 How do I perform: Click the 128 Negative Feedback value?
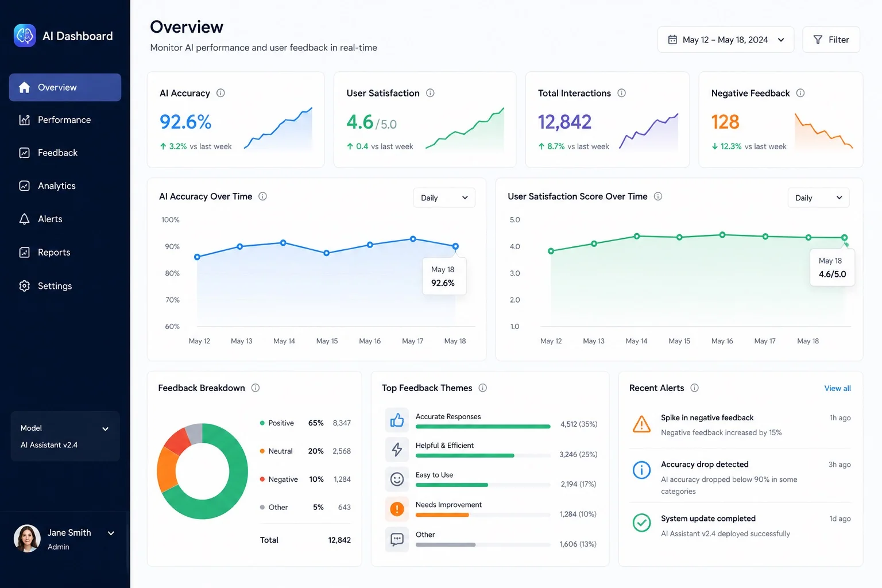725,122
